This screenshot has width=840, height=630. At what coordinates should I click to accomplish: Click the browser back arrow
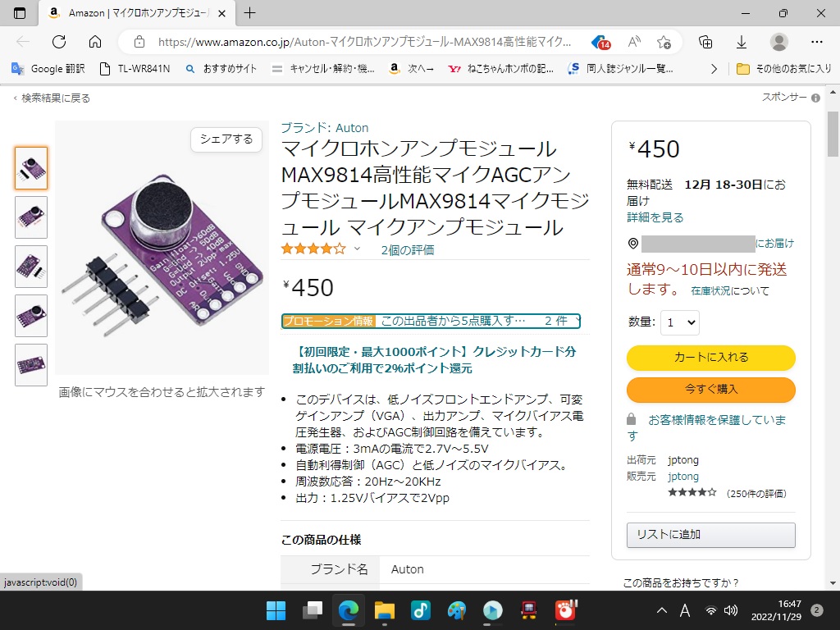pyautogui.click(x=22, y=42)
